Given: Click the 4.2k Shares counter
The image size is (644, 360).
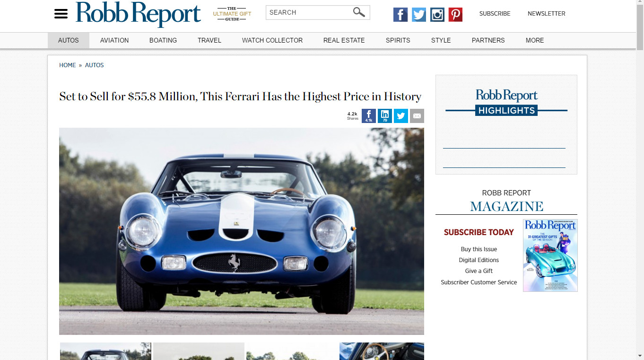Looking at the screenshot, I should click(353, 116).
